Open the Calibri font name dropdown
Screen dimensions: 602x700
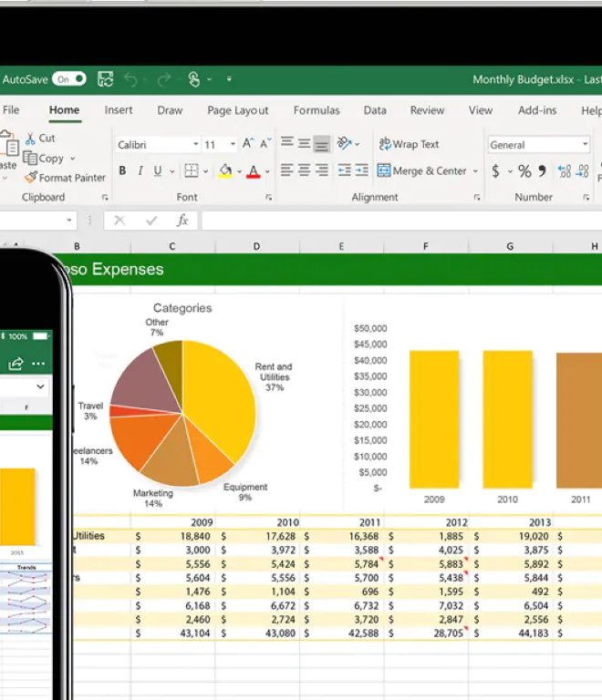195,145
